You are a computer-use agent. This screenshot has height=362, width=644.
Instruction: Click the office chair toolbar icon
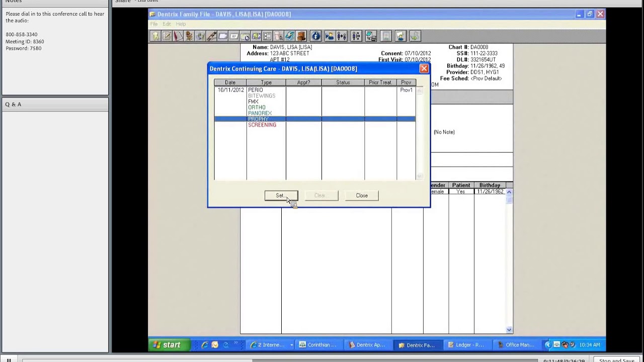click(x=189, y=36)
